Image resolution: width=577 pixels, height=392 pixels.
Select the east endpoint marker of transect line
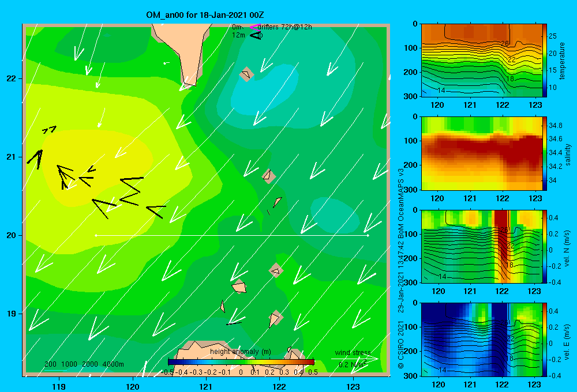(x=368, y=235)
